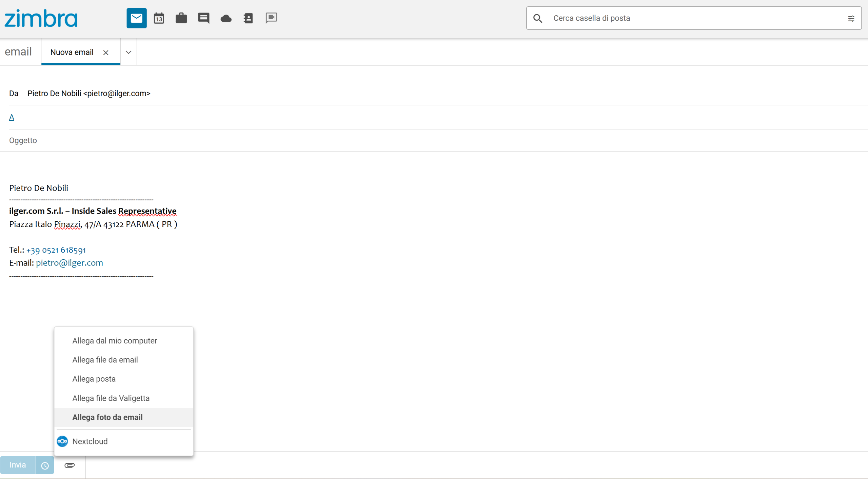868x479 pixels.
Task: Click the paperclip attachment icon
Action: click(x=70, y=465)
